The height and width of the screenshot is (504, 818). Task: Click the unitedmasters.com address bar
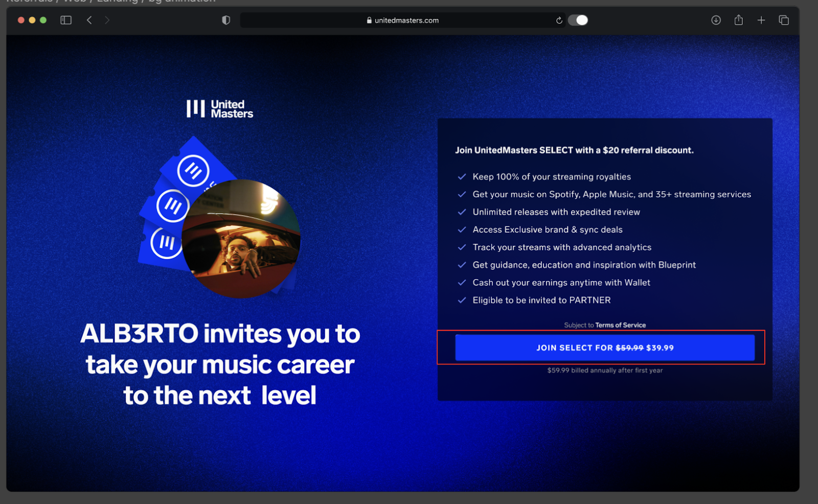click(402, 20)
